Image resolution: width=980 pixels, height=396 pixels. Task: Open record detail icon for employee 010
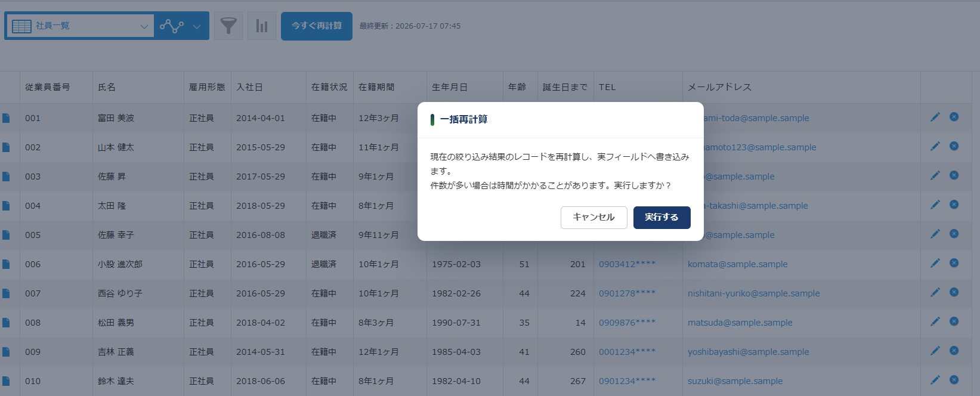[6, 381]
